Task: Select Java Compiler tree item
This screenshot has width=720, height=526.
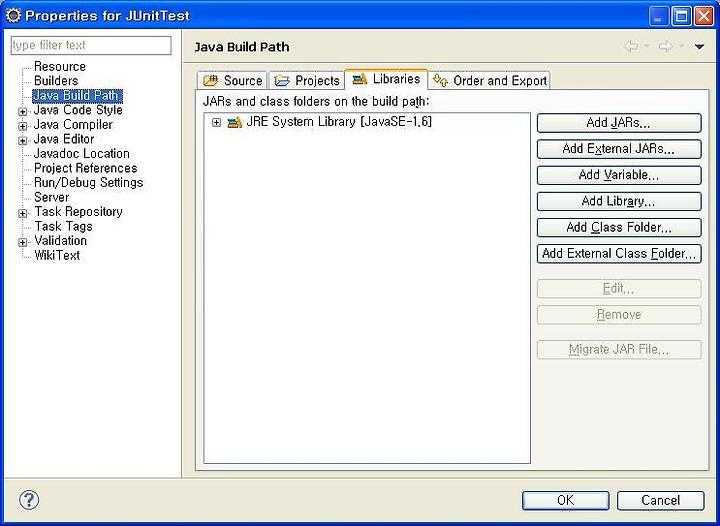Action: click(x=73, y=124)
